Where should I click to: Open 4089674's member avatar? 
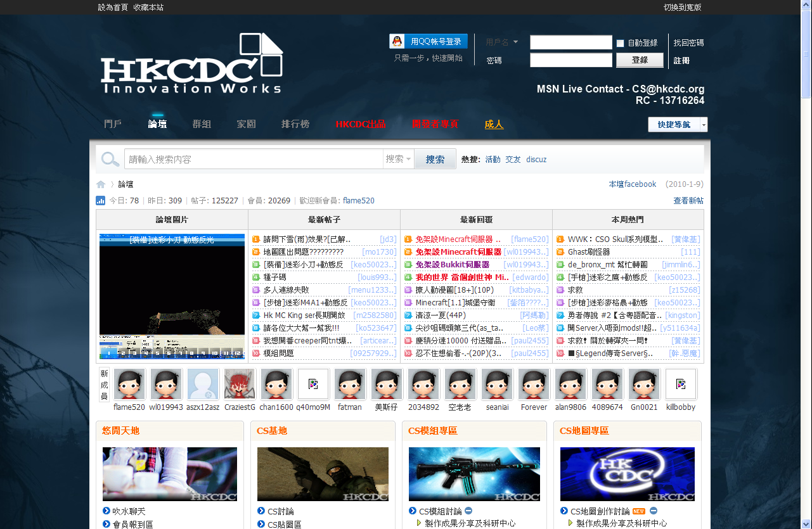pyautogui.click(x=607, y=385)
